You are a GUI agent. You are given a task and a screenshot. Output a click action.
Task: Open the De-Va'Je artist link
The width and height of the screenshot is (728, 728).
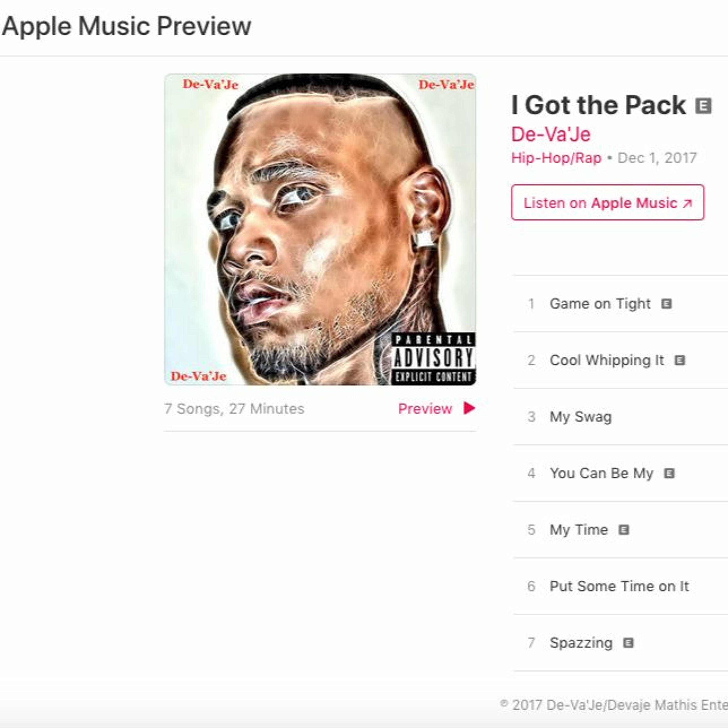click(x=551, y=134)
